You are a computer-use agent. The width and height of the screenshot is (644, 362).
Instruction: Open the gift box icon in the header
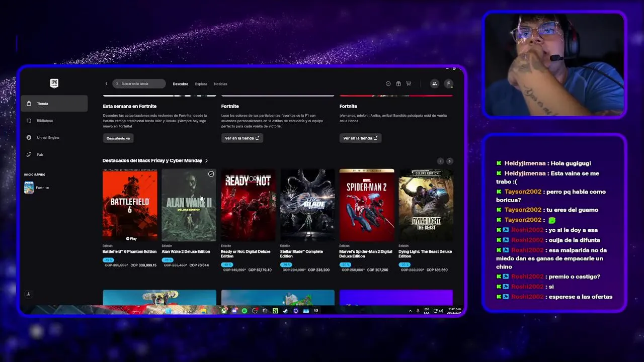click(x=398, y=84)
